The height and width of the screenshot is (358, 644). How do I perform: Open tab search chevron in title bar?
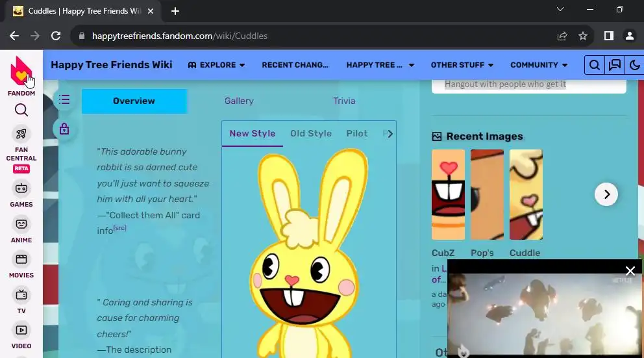pos(560,9)
